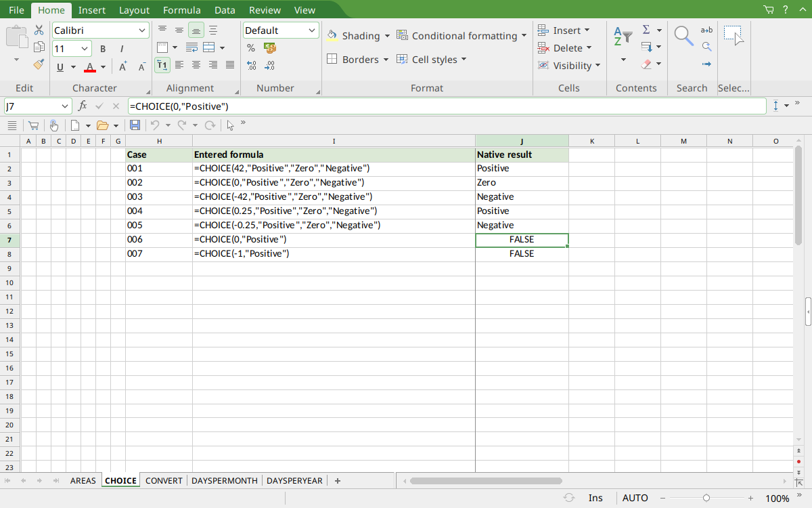The image size is (812, 508).
Task: Click the Save floppy disk icon
Action: click(135, 125)
